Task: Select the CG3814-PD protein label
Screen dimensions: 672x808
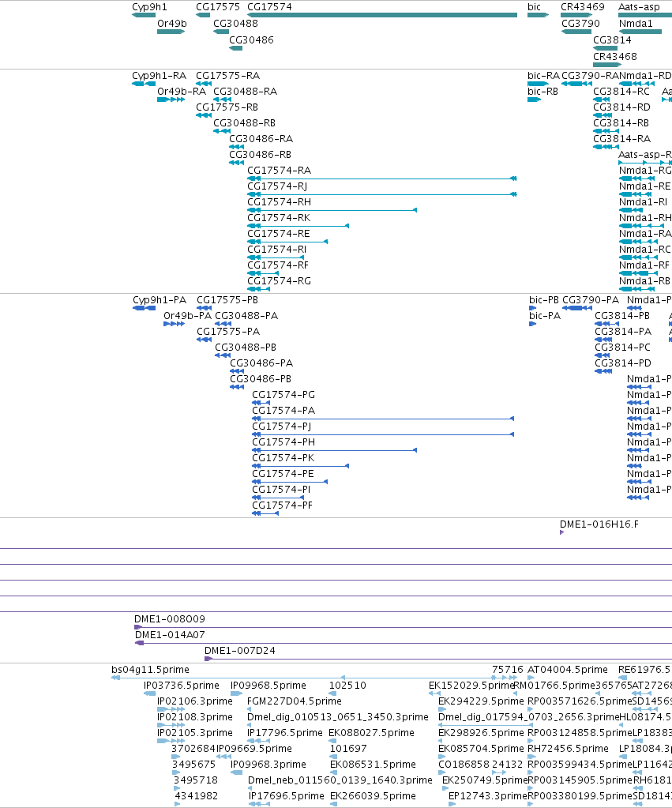Action: point(623,363)
